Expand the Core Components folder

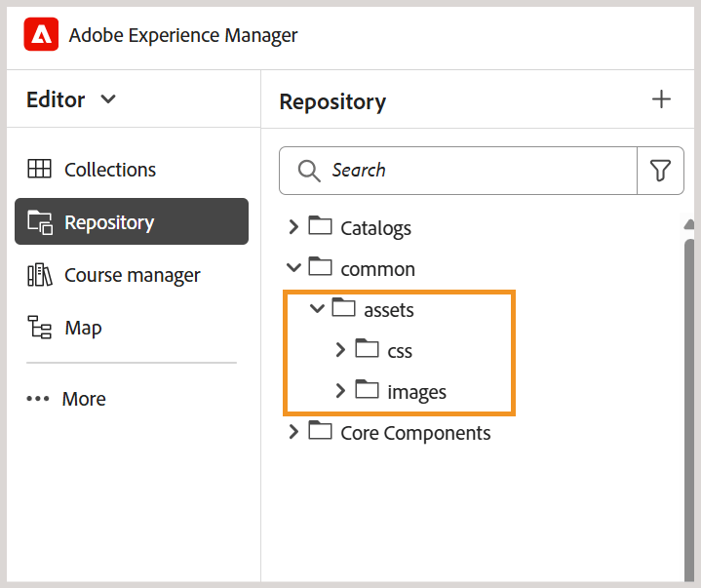[x=293, y=432]
